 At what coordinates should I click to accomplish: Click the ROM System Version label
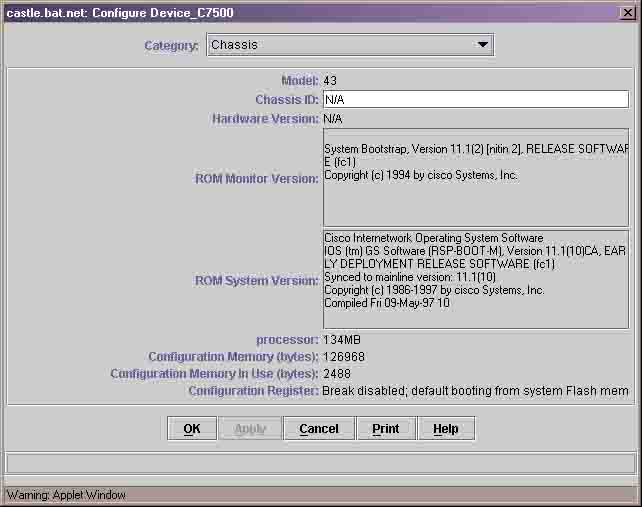[x=256, y=281]
